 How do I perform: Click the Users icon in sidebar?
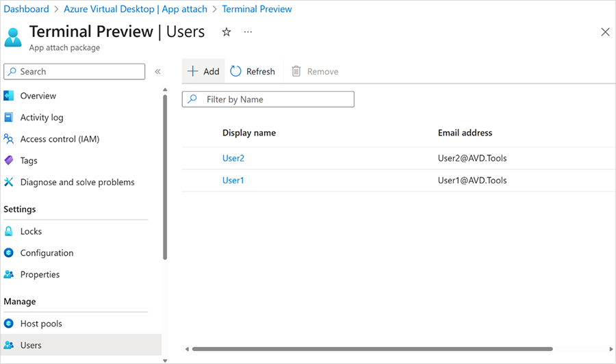[9, 345]
